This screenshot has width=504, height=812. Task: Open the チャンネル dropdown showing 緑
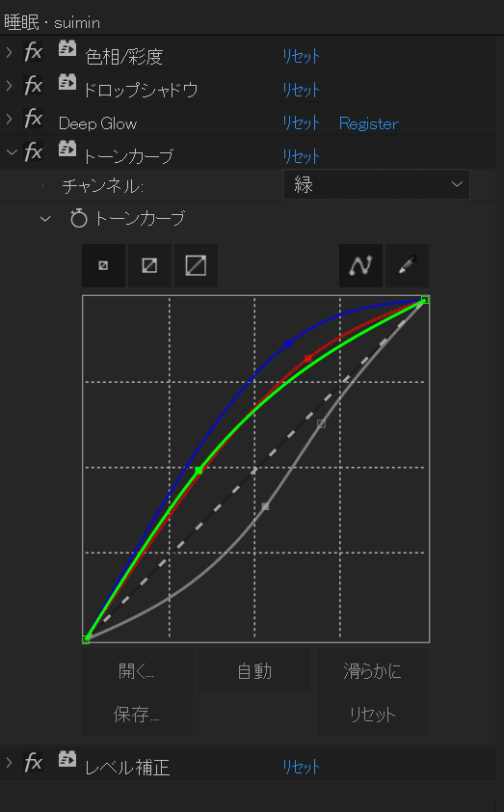[377, 185]
